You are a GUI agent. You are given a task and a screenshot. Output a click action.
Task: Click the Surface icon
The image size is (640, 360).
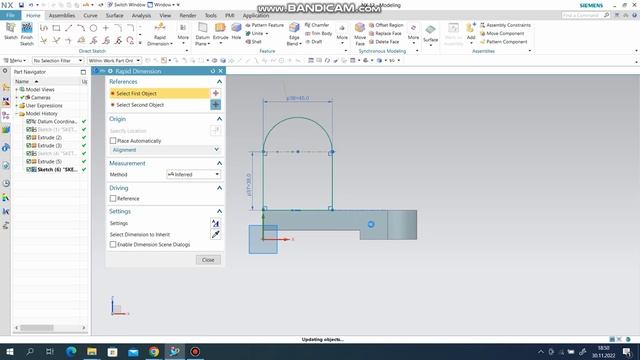coord(430,30)
